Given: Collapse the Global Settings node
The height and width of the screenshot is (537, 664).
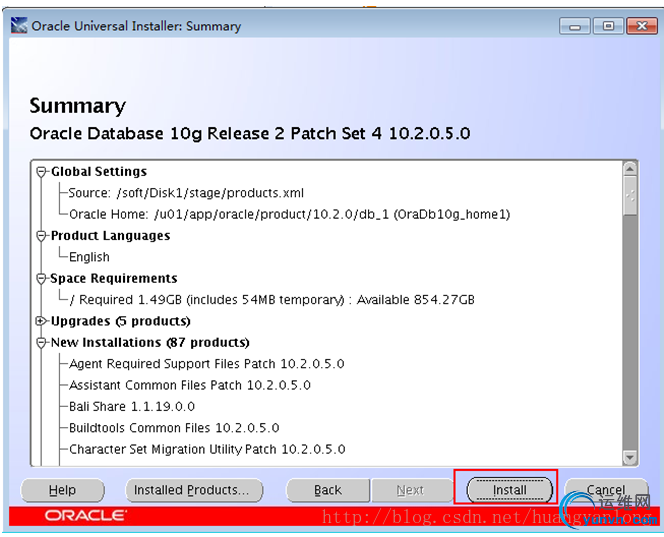Looking at the screenshot, I should pyautogui.click(x=41, y=172).
